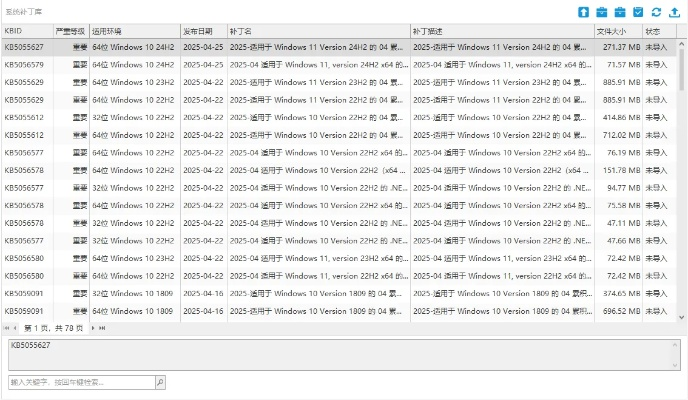Refresh the patch list with the circular arrows icon
Image resolution: width=688 pixels, height=400 pixels.
(x=656, y=11)
